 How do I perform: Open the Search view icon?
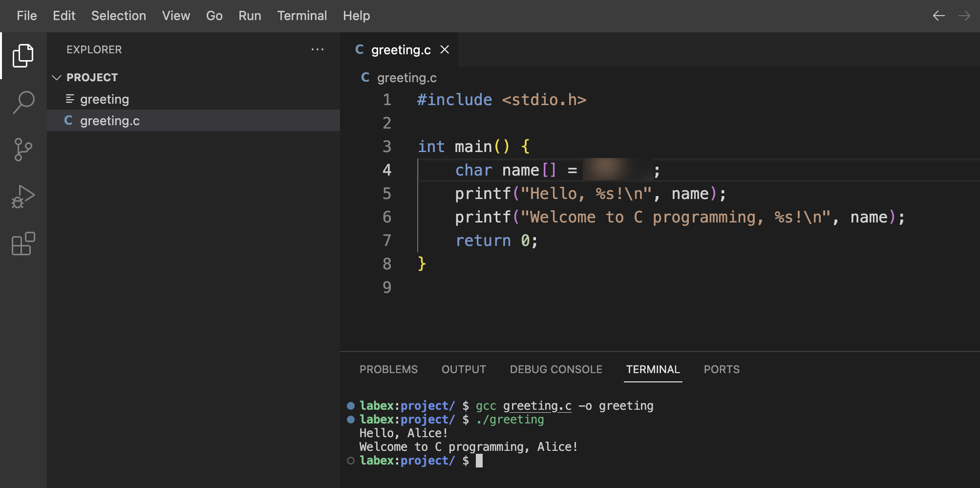(x=23, y=103)
